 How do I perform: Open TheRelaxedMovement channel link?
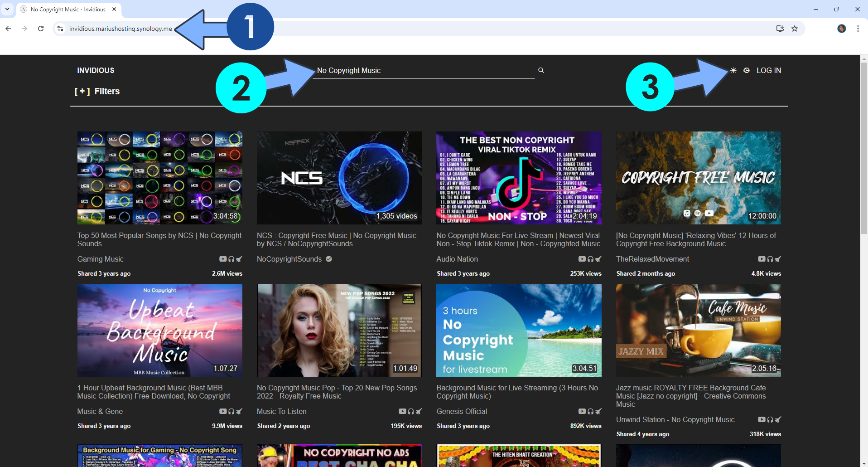coord(652,259)
